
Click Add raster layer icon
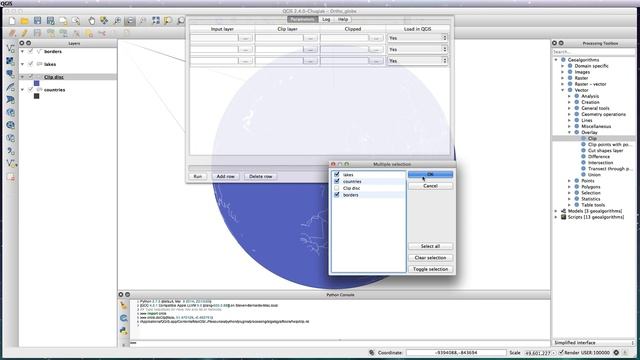[x=11, y=61]
